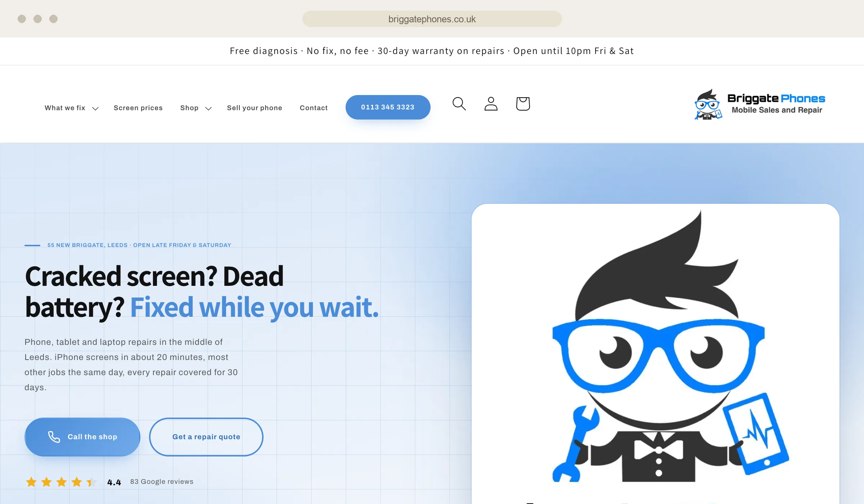Click the Briggate Phones brand name text
Screen dimensions: 864x504
(x=776, y=99)
